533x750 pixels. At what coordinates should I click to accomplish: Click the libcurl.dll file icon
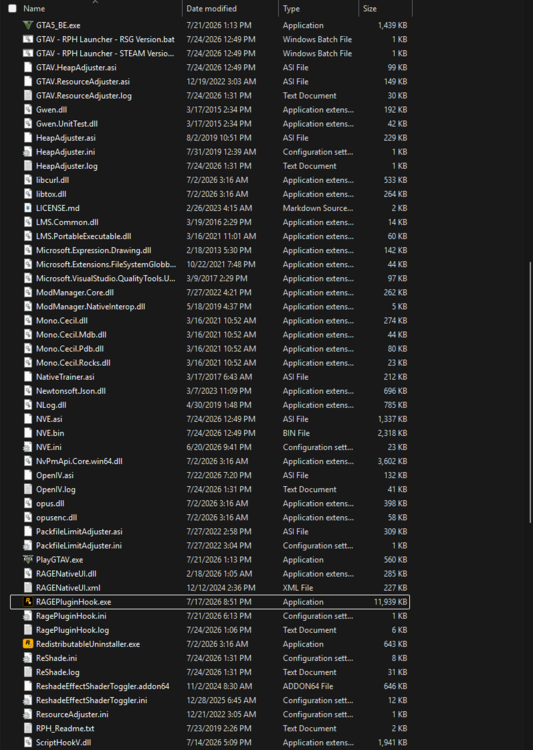coord(28,180)
